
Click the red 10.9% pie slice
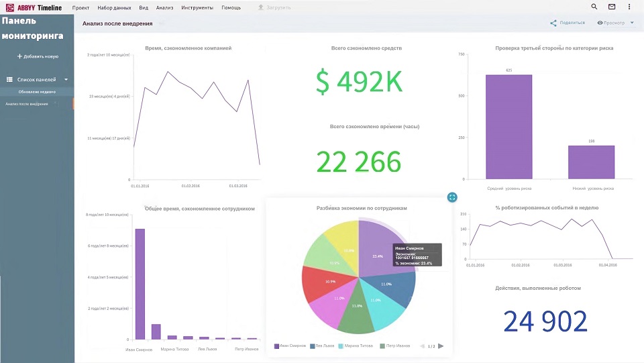327,283
